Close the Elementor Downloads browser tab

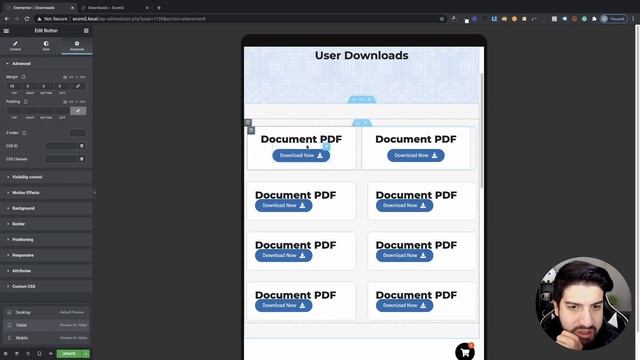[x=72, y=7]
